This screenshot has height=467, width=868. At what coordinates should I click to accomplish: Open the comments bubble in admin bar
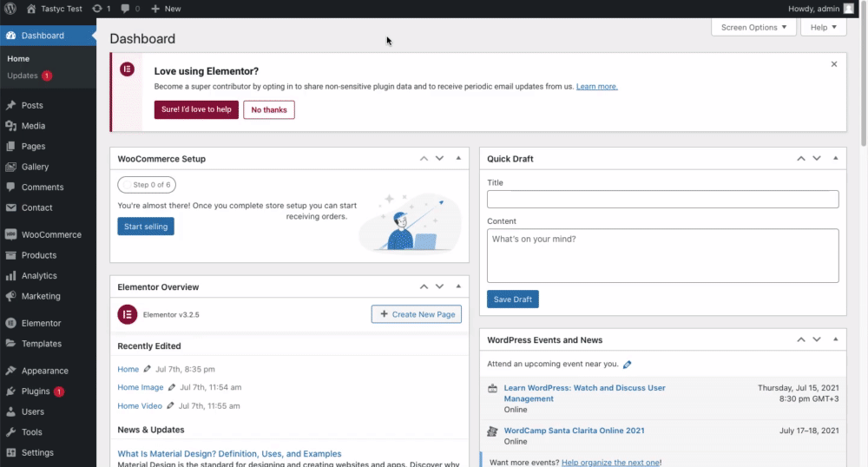point(126,9)
